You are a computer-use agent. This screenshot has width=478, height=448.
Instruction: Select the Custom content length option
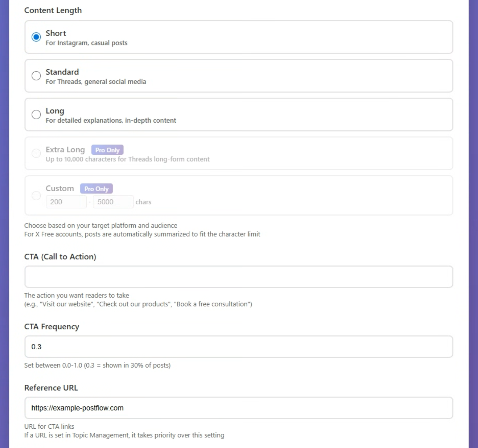coord(36,195)
